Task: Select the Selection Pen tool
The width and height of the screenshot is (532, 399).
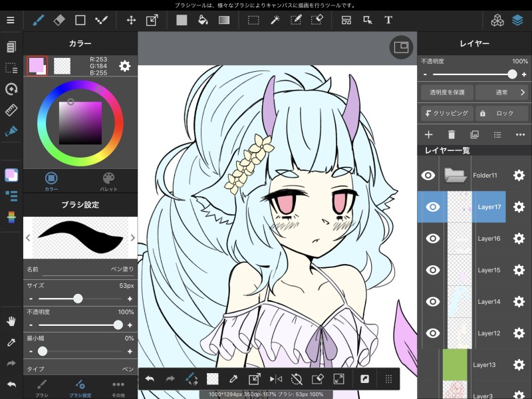Action: [x=295, y=21]
